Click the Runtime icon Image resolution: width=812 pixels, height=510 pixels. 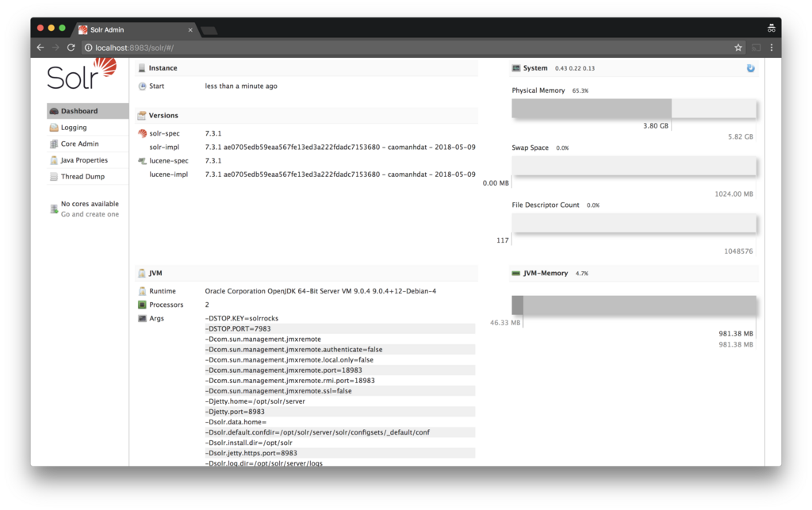(x=142, y=291)
